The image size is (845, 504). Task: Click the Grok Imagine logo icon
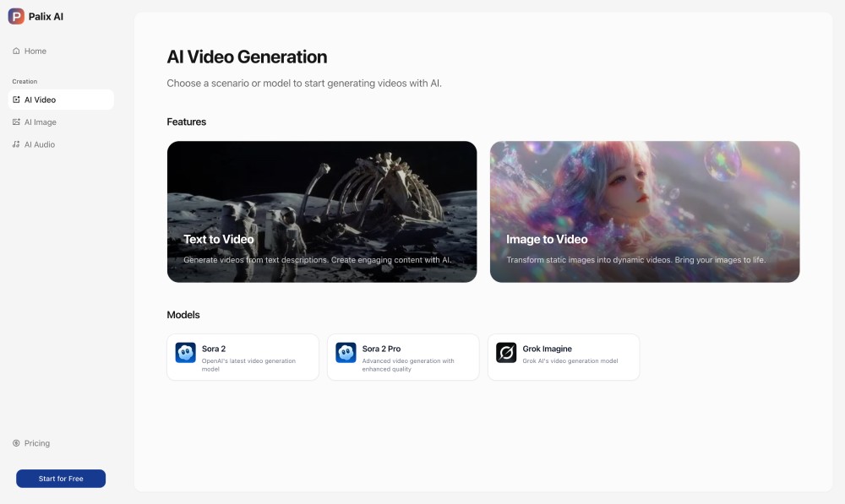pos(506,352)
